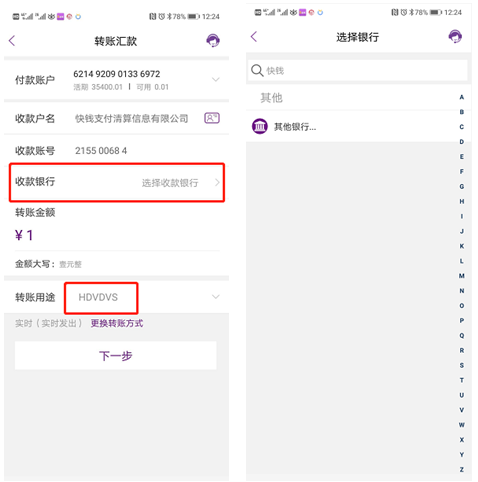The width and height of the screenshot is (478, 482).
Task: Jump to letter A in the index
Action: point(462,97)
